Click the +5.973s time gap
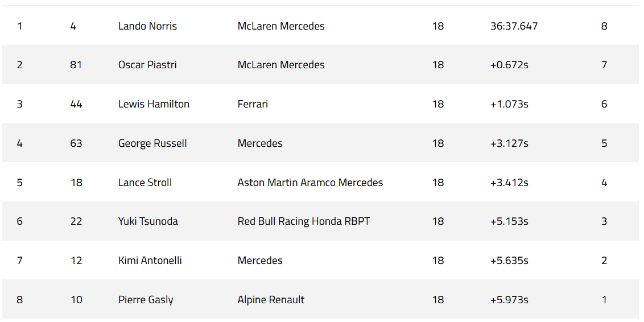The height and width of the screenshot is (322, 644). (509, 300)
